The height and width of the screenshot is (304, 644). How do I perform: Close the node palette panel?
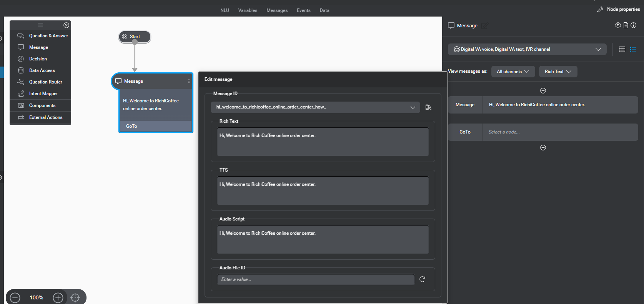pyautogui.click(x=66, y=25)
